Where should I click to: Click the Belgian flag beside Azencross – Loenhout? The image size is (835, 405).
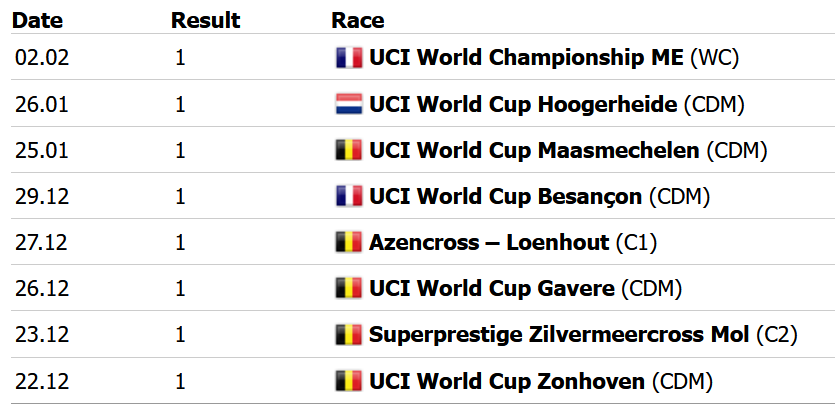[x=348, y=242]
